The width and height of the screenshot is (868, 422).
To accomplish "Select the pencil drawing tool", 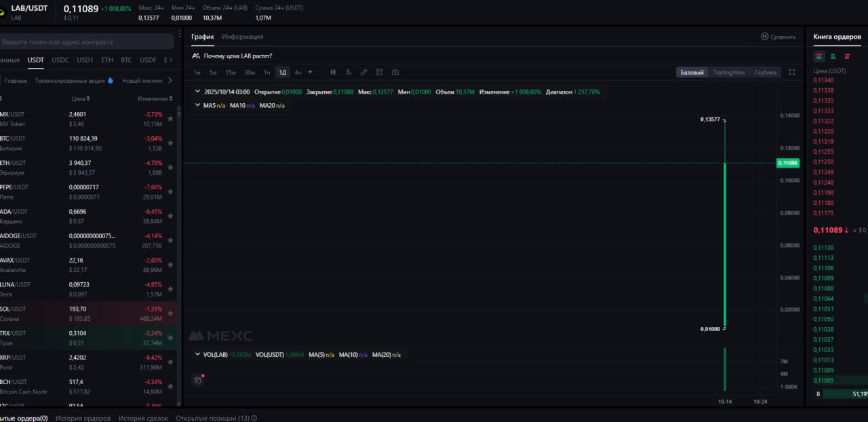I will 364,72.
